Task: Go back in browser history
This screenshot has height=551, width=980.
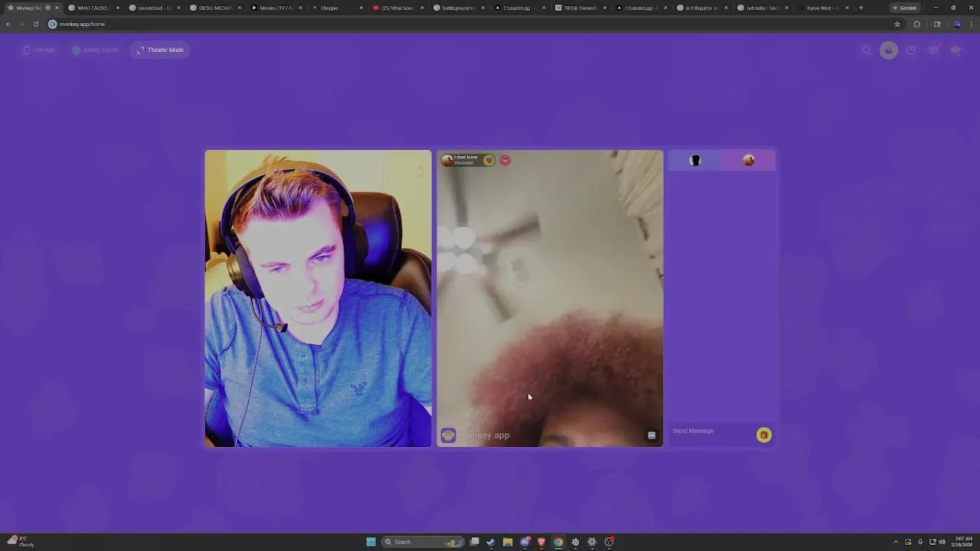Action: (x=8, y=24)
